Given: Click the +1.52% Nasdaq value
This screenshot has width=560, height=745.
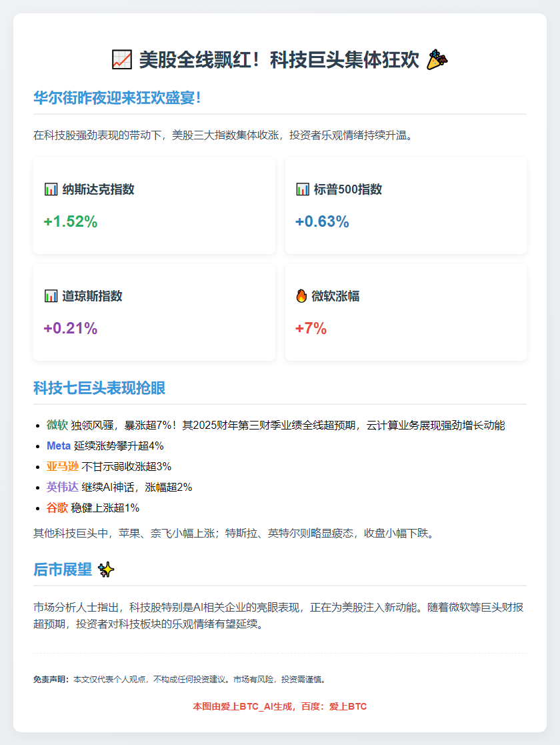Looking at the screenshot, I should (70, 221).
